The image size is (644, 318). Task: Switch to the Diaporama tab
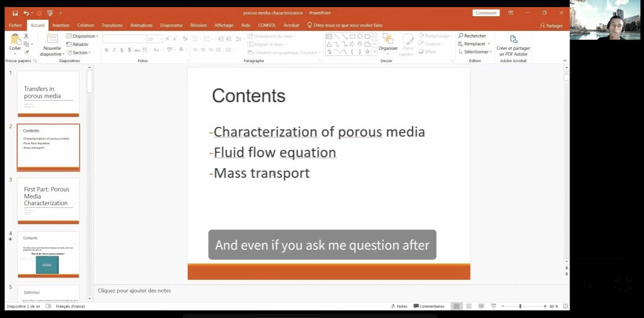171,25
